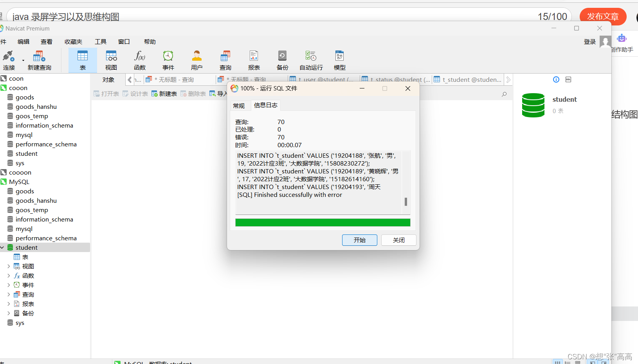Viewport: 638px width, 364px height.
Task: Click the log scrollbar thumb in dialog
Action: click(406, 202)
